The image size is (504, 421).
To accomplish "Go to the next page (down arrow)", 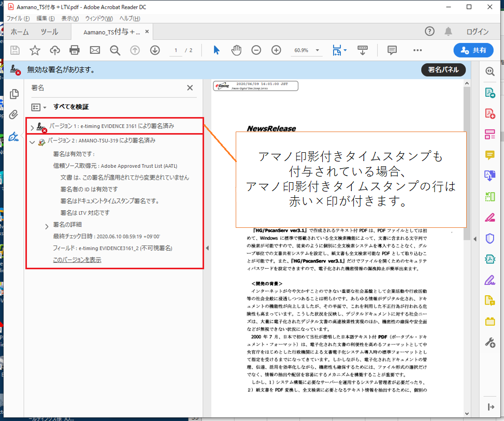I will (155, 50).
